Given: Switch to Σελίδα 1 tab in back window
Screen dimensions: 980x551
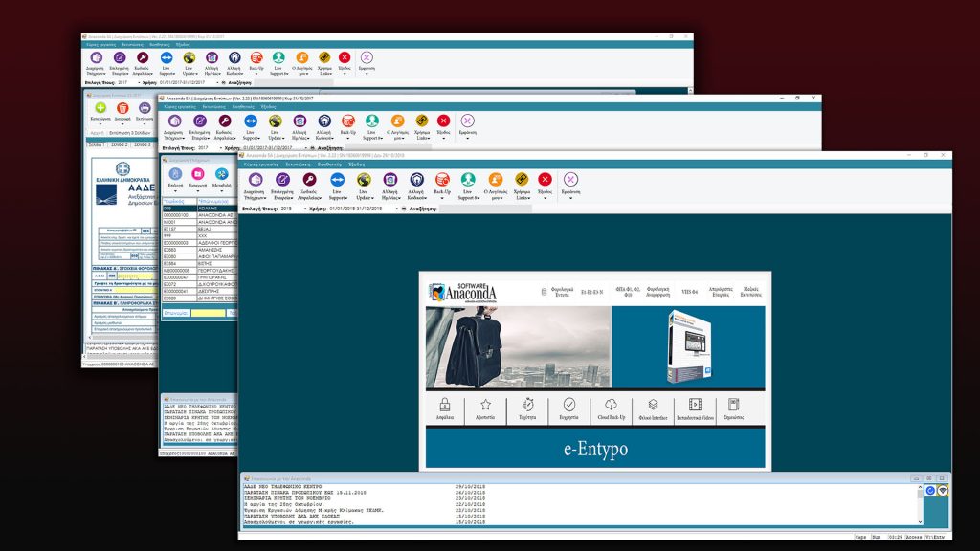Looking at the screenshot, I should tap(97, 145).
